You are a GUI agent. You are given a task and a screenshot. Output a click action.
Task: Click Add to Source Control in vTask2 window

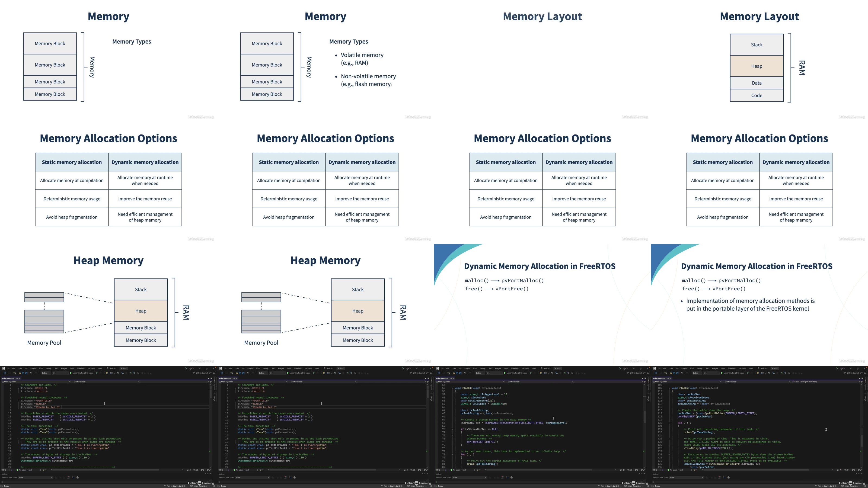827,486
